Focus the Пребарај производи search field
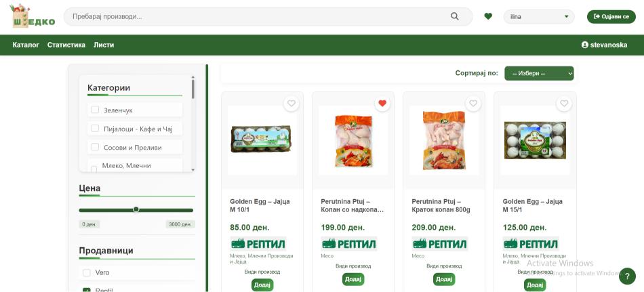Viewport: 644px width, 292px height. [258, 16]
